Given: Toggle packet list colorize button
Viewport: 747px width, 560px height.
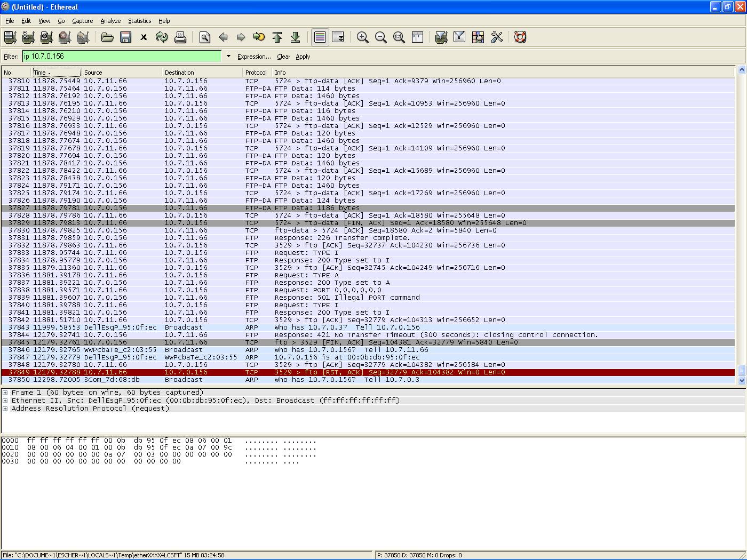Looking at the screenshot, I should click(x=320, y=37).
